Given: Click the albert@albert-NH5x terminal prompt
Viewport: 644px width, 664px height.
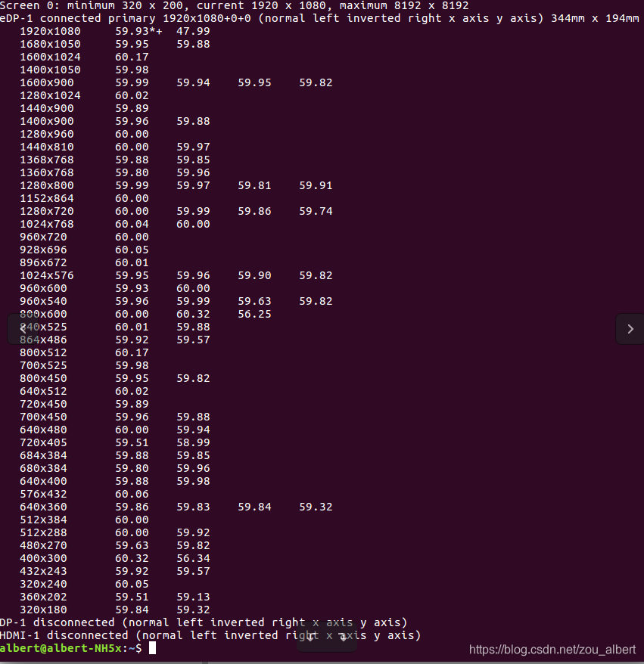Looking at the screenshot, I should point(70,648).
